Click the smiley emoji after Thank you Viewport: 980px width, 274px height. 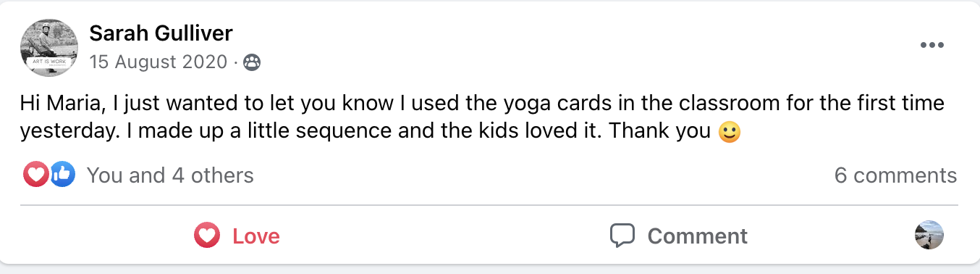pyautogui.click(x=729, y=132)
